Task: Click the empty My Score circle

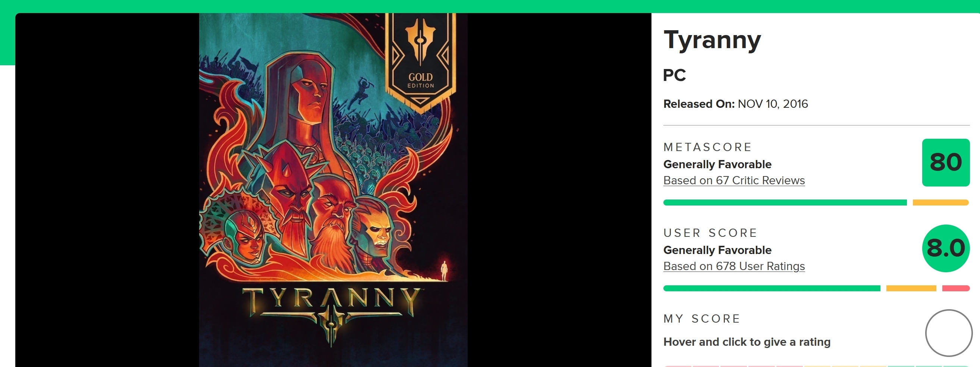Action: tap(949, 333)
